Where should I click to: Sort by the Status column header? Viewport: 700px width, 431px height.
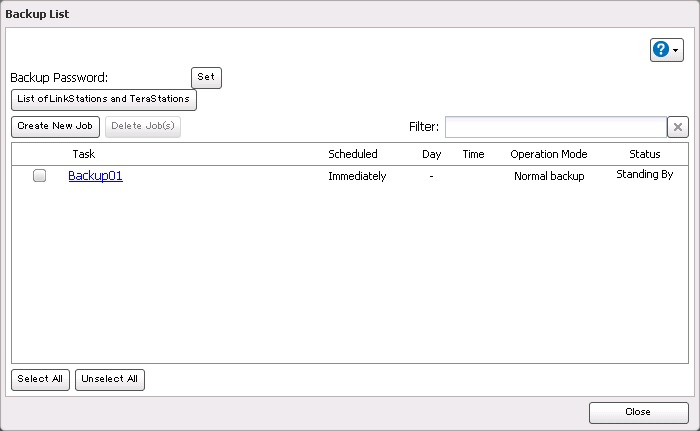[x=644, y=155]
